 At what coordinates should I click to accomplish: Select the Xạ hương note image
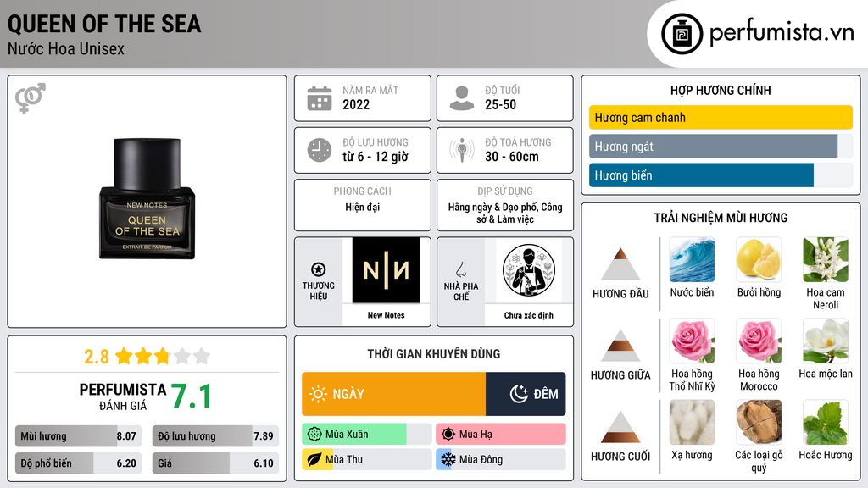coord(692,422)
